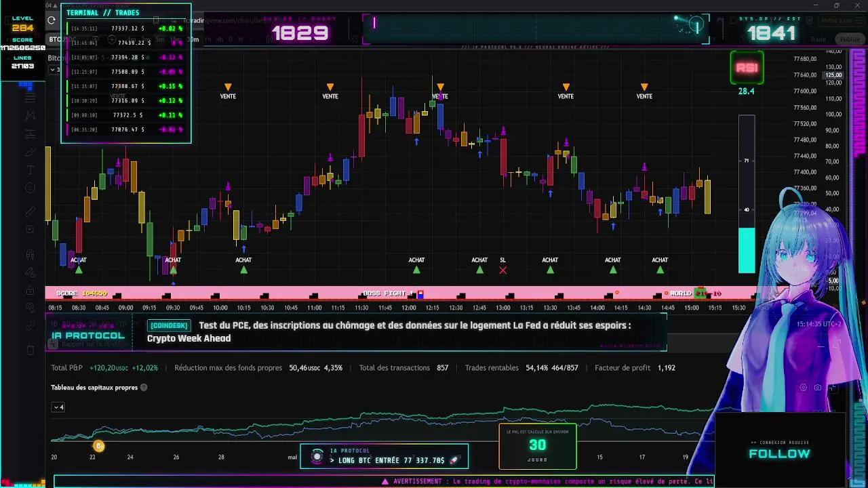Viewport: 868px width, 488px height.
Task: Click the LONG BTC ENTRÉE 77 337.78$ banner
Action: pyautogui.click(x=384, y=457)
